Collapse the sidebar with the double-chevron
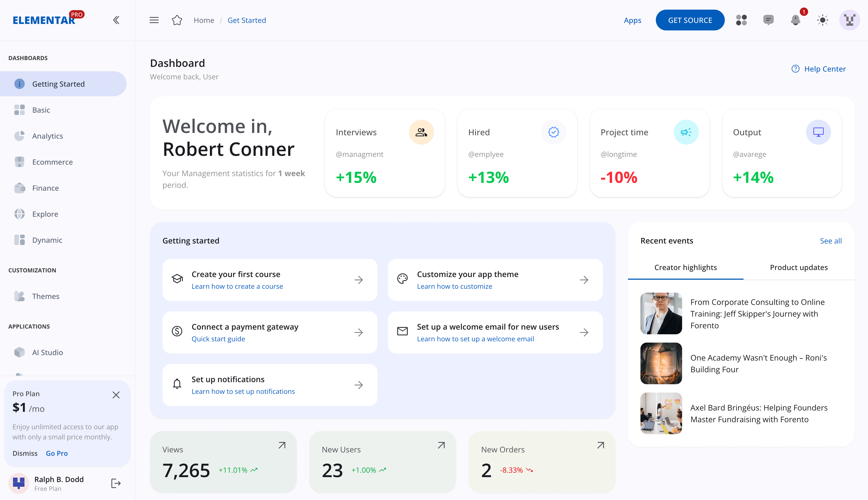868x500 pixels. 116,20
